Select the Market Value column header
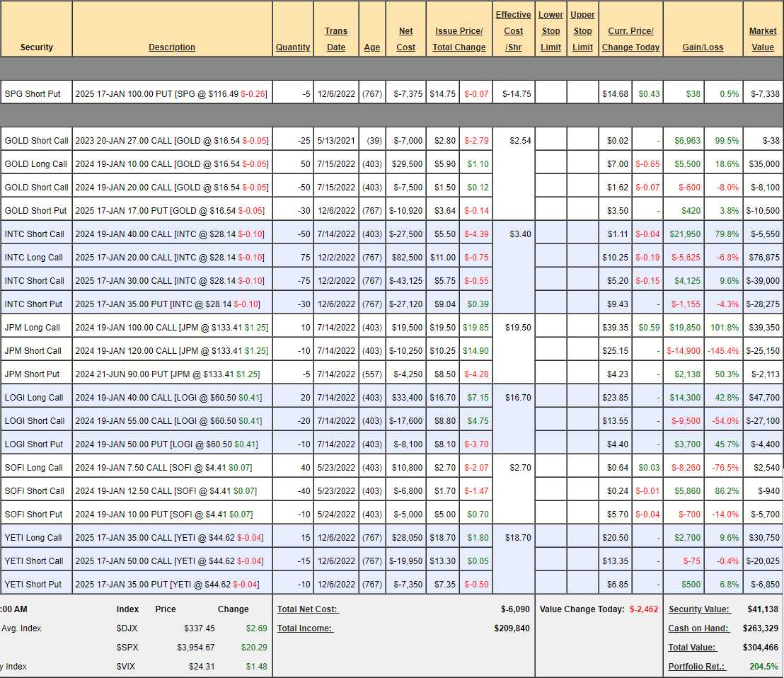Viewport: 784px width, 678px height. pyautogui.click(x=763, y=39)
